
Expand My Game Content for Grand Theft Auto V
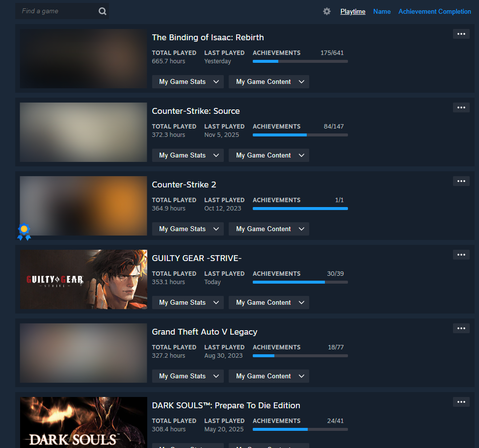[269, 376]
